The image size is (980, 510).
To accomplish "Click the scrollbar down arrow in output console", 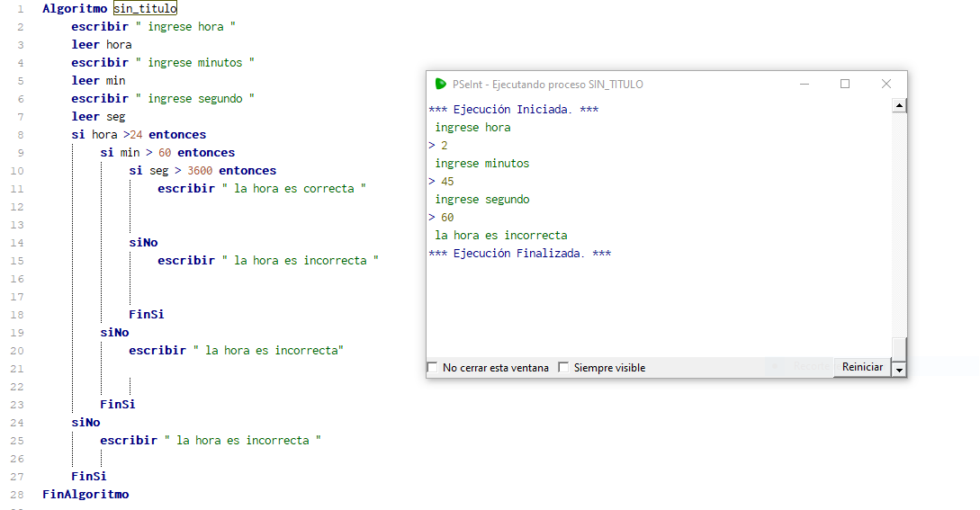I will 899,369.
